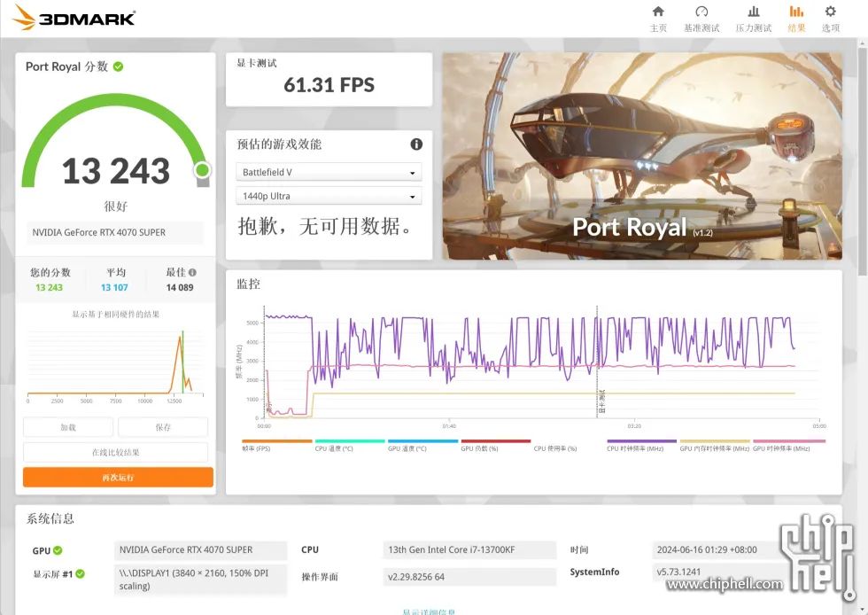Click the Save (保存) button
The height and width of the screenshot is (615, 868).
pos(163,427)
